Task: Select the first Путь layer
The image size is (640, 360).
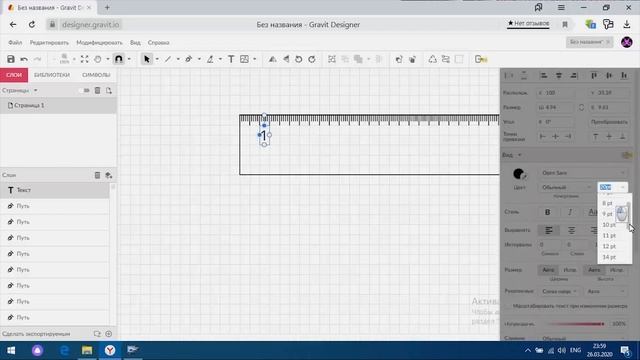Action: click(55, 206)
